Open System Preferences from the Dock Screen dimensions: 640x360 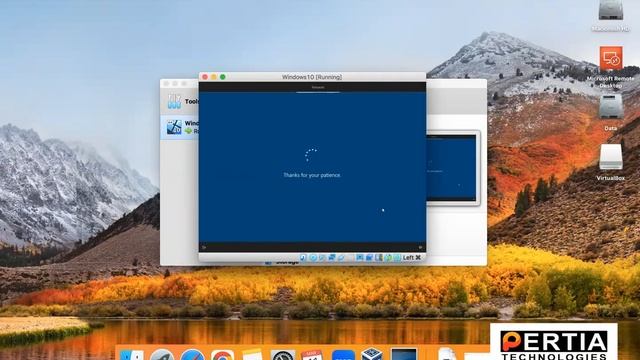(x=282, y=355)
